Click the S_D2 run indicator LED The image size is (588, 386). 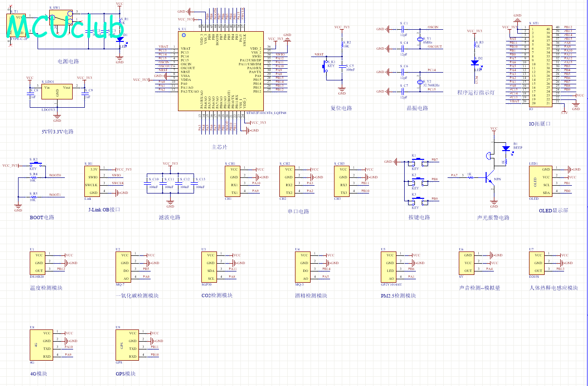point(474,62)
